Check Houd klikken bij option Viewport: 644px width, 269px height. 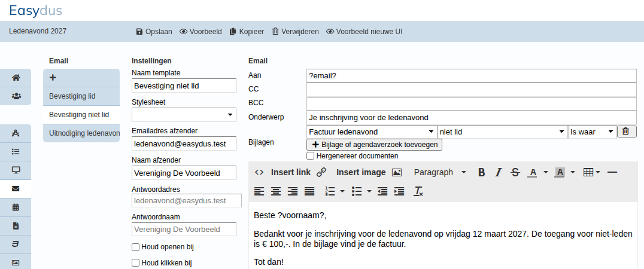135,263
